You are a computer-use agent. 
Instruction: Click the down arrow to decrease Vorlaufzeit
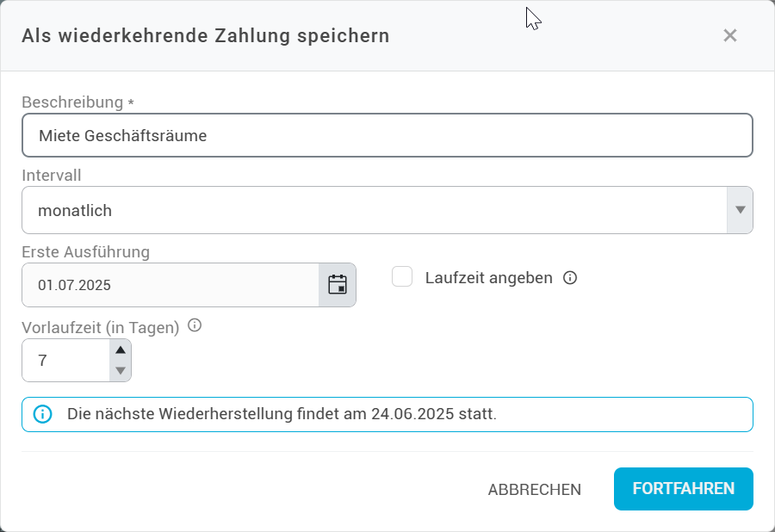[x=120, y=371]
